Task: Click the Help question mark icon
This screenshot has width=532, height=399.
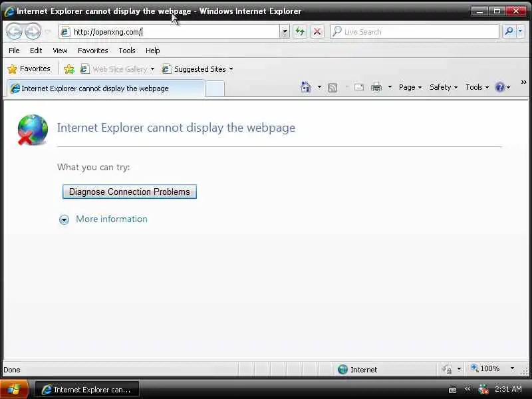Action: point(500,87)
